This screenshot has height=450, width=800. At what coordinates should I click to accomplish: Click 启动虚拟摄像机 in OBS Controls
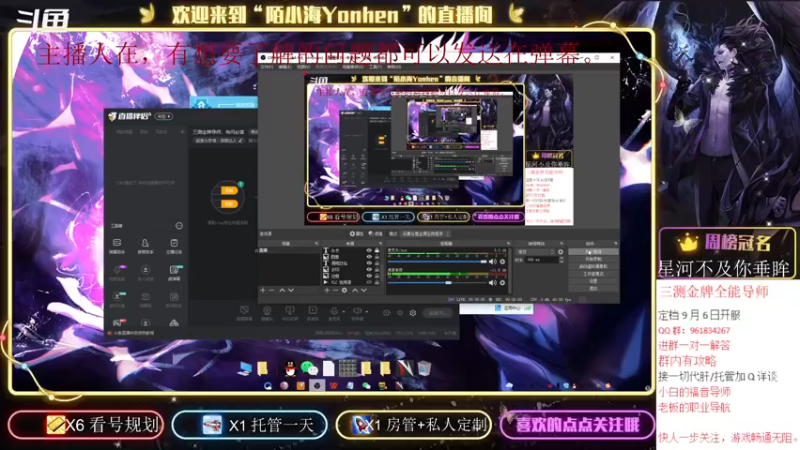coord(593,266)
